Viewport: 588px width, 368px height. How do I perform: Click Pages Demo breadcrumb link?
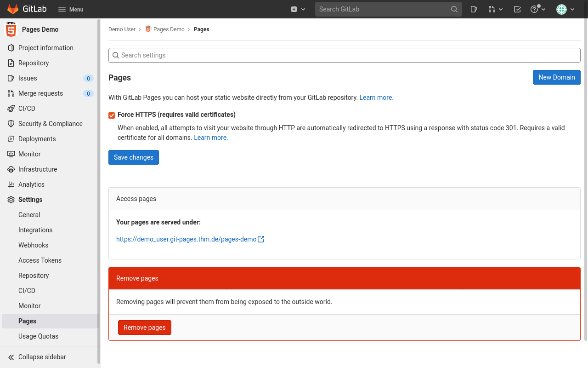[169, 29]
